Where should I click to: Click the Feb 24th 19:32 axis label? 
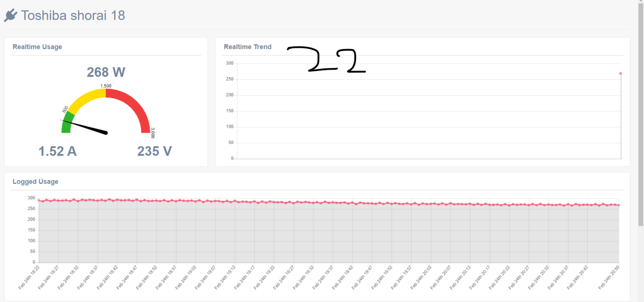point(303,277)
